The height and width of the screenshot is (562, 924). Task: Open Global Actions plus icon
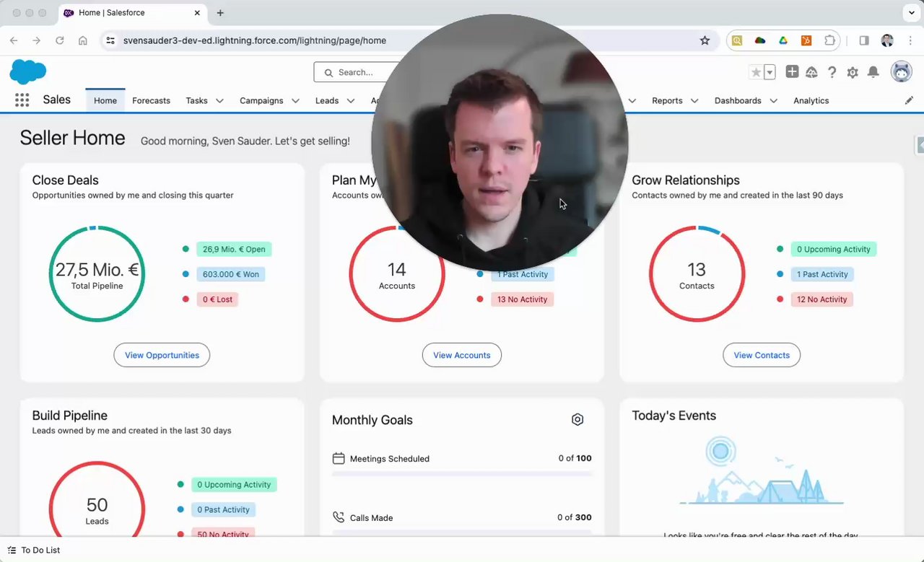point(792,71)
